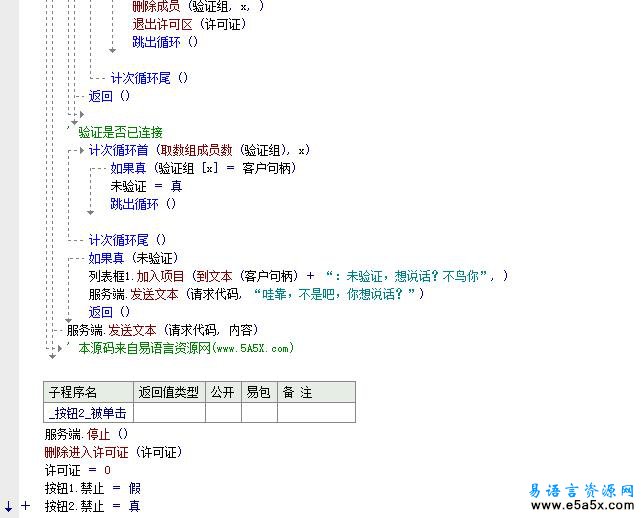Click the 返回值类型 column header
This screenshot has height=518, width=643.
[x=169, y=392]
